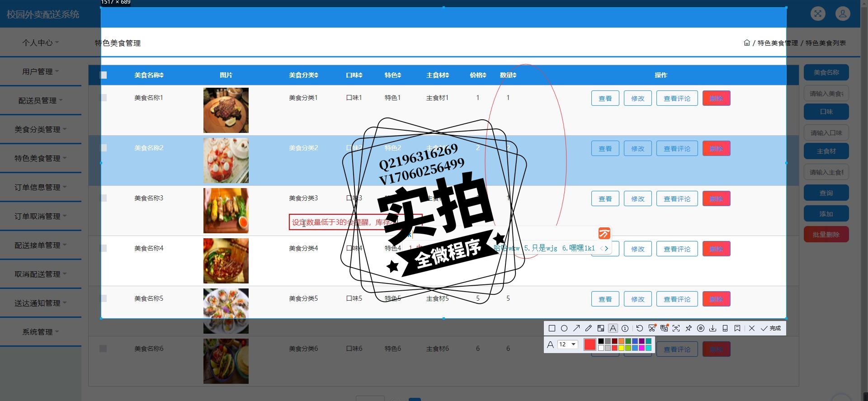Expand 系统管理 sidebar menu
The height and width of the screenshot is (401, 868).
pyautogui.click(x=41, y=332)
